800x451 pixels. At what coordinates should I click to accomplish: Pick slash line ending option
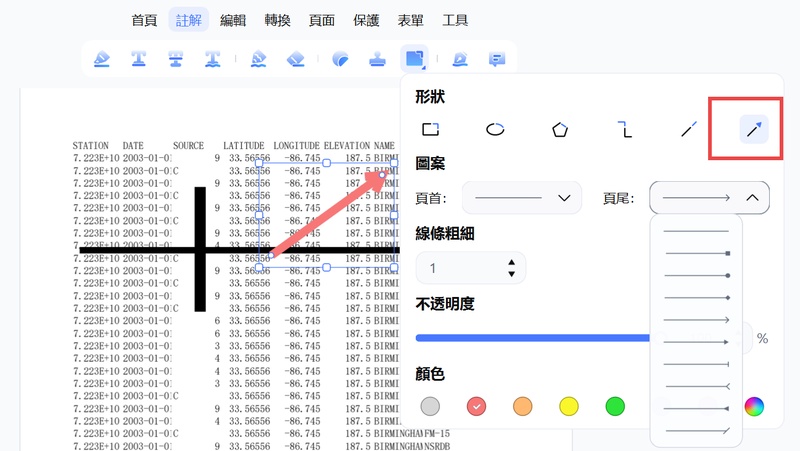point(696,431)
